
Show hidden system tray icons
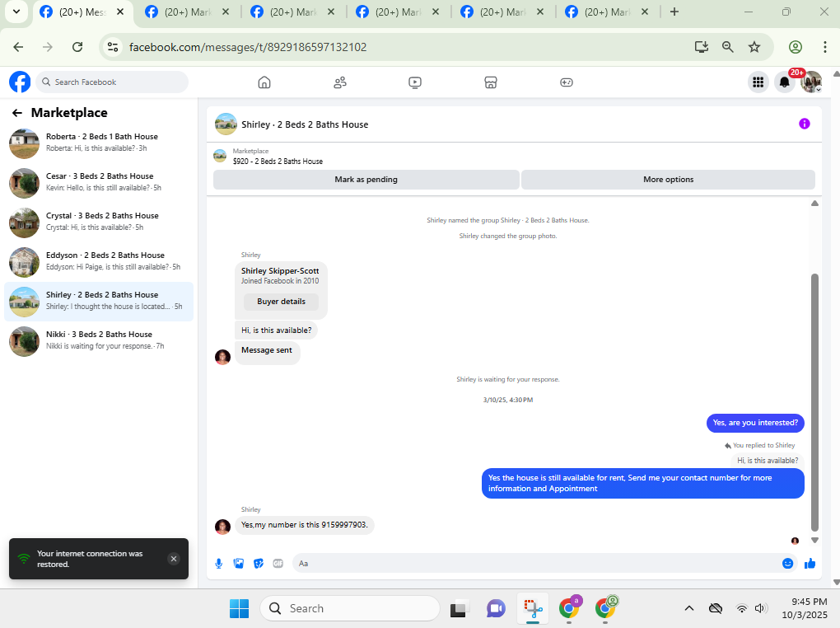pos(689,608)
